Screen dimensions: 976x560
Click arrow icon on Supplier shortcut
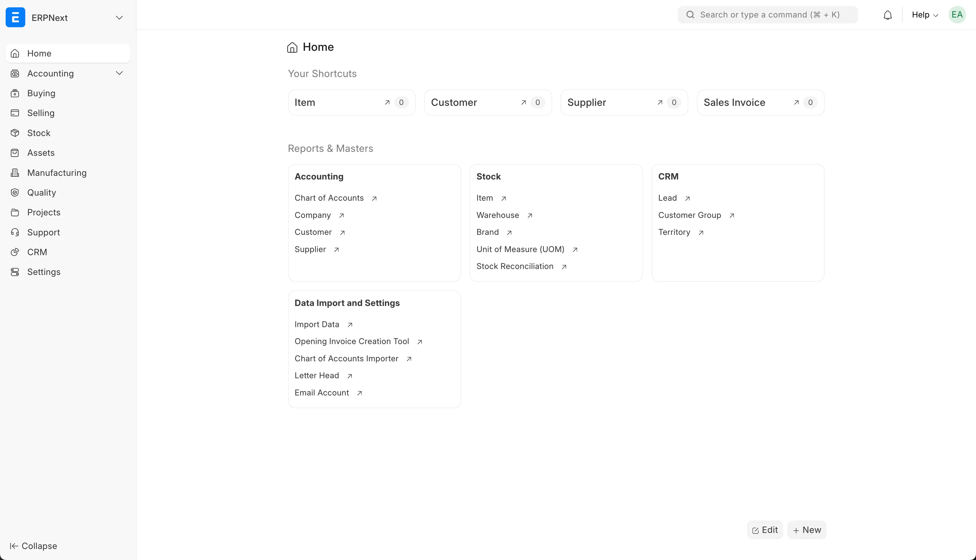660,102
